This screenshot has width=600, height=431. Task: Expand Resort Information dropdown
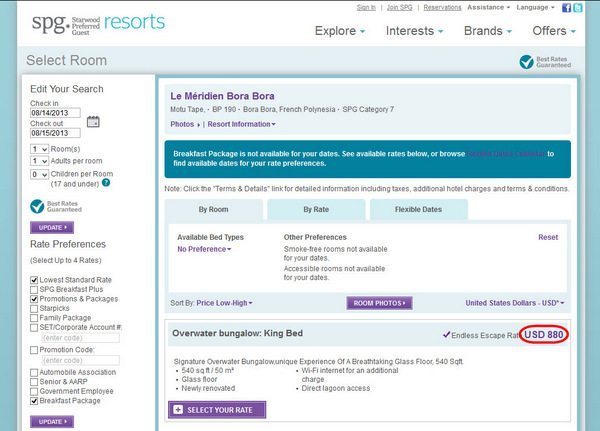tap(241, 124)
